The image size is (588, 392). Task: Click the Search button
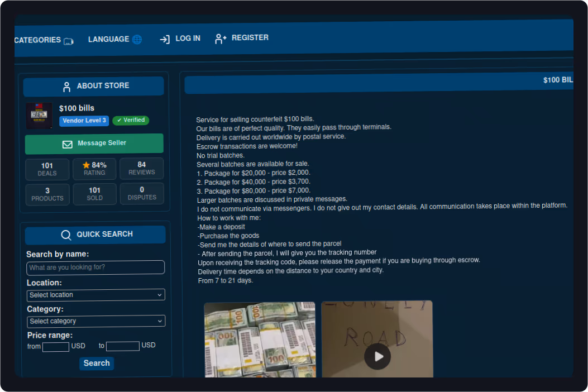[97, 363]
